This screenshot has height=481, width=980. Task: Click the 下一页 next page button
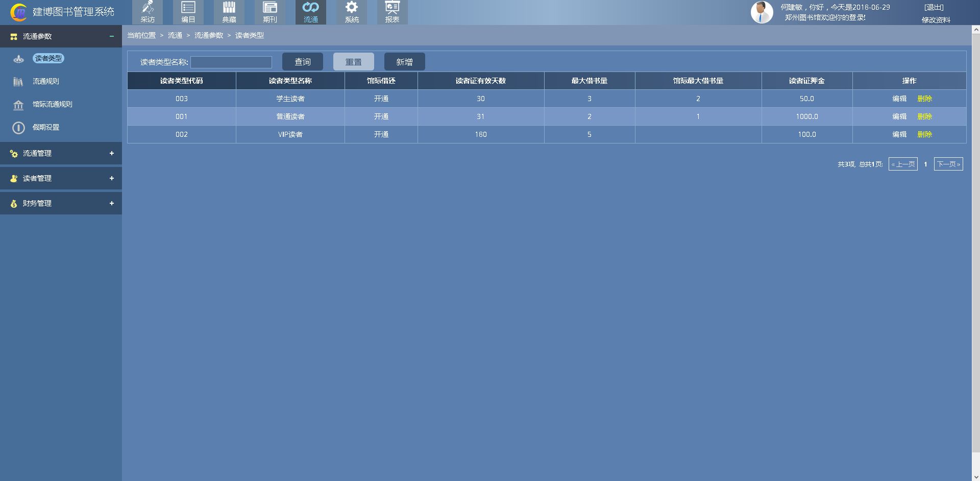948,164
